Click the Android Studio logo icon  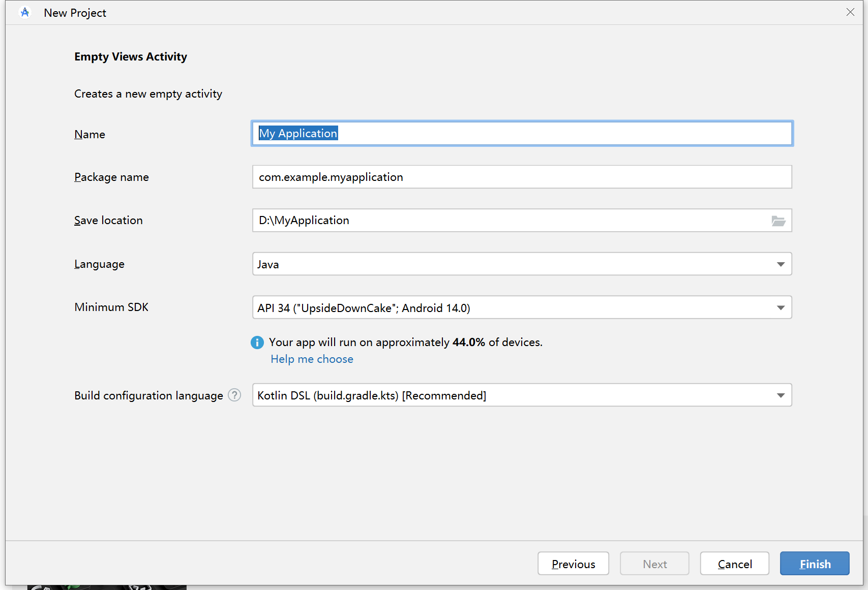point(25,13)
